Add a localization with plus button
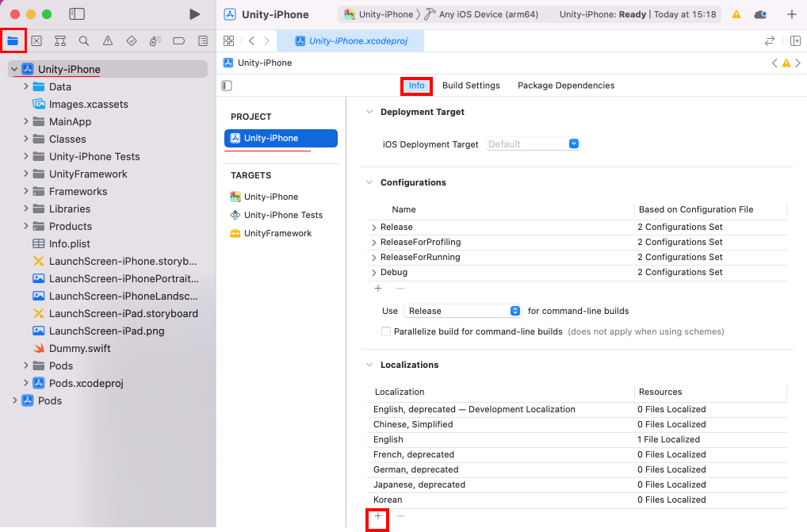The image size is (807, 532). click(378, 515)
